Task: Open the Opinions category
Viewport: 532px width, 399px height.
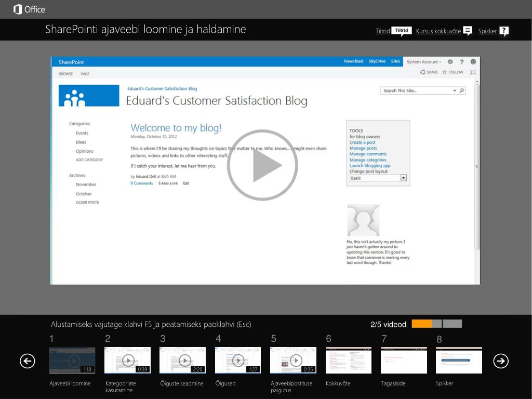Action: click(x=85, y=151)
